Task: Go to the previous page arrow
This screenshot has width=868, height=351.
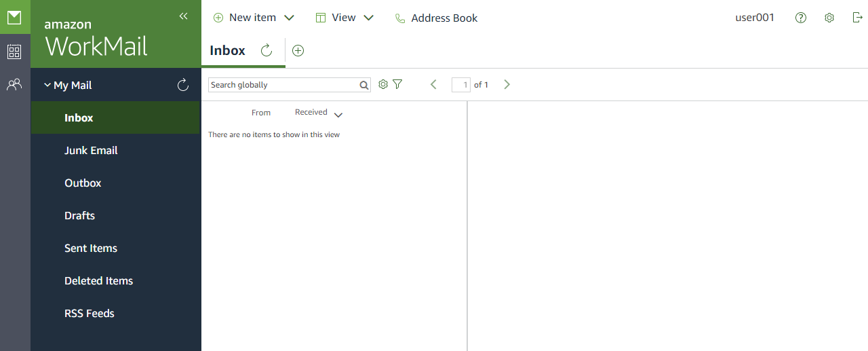Action: click(434, 84)
